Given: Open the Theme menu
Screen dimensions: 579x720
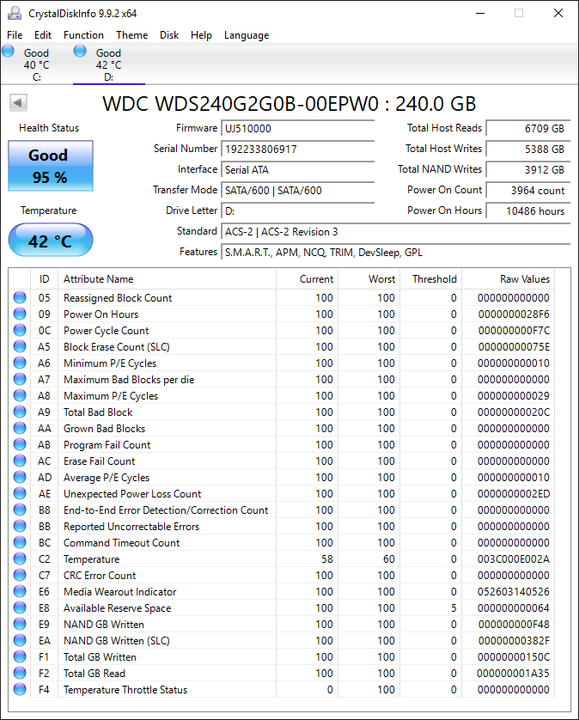Looking at the screenshot, I should point(132,35).
